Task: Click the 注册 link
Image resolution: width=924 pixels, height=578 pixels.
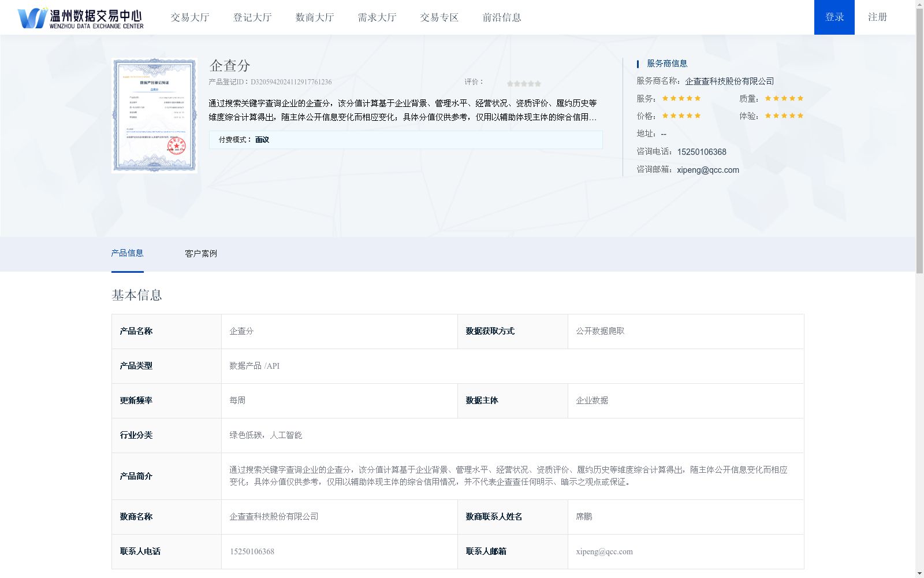Action: pyautogui.click(x=877, y=17)
